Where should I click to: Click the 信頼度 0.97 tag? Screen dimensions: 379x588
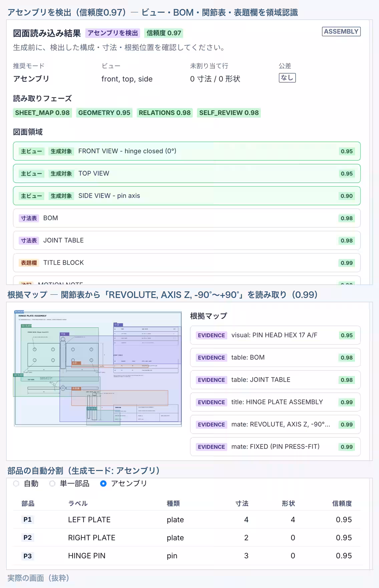point(164,33)
